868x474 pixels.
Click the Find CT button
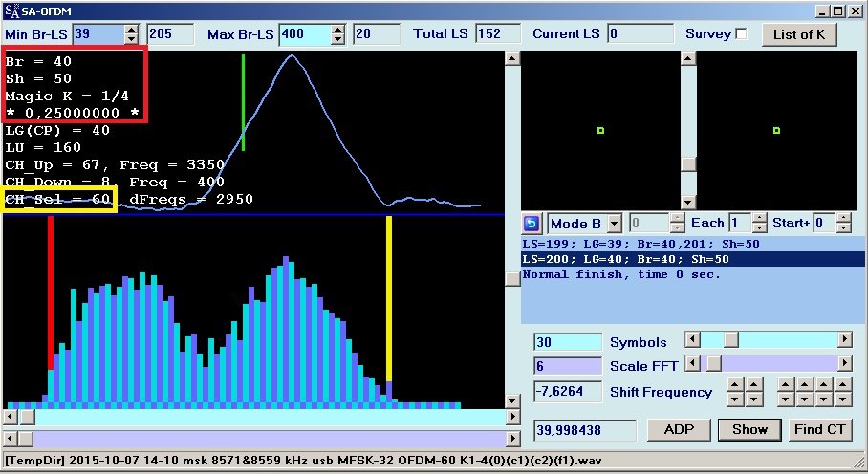[x=820, y=429]
